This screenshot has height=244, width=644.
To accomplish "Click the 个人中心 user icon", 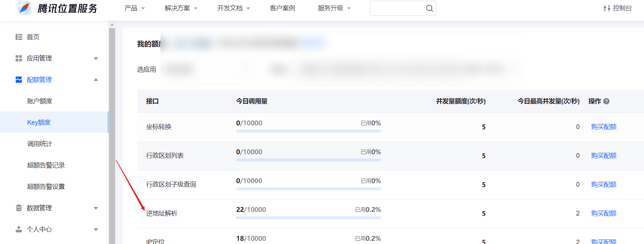I will (x=19, y=229).
